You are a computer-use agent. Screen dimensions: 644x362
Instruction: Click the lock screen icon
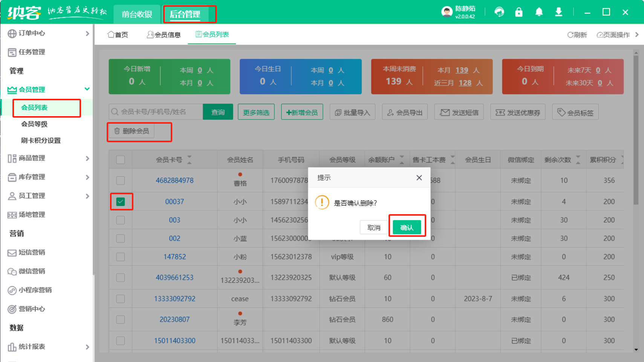pyautogui.click(x=519, y=12)
